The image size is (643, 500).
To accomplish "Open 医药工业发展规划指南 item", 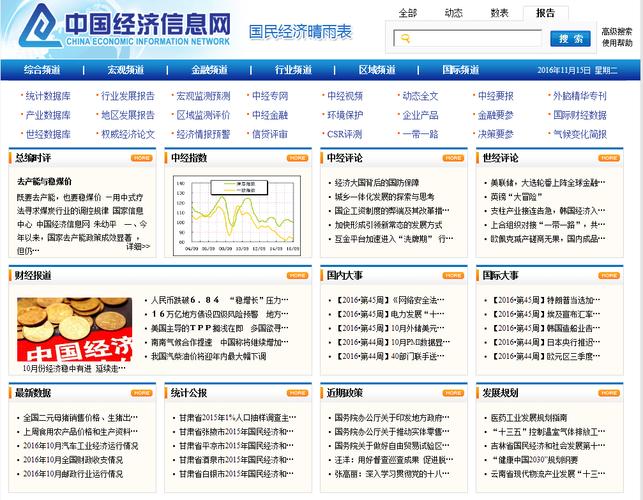I will tap(529, 418).
